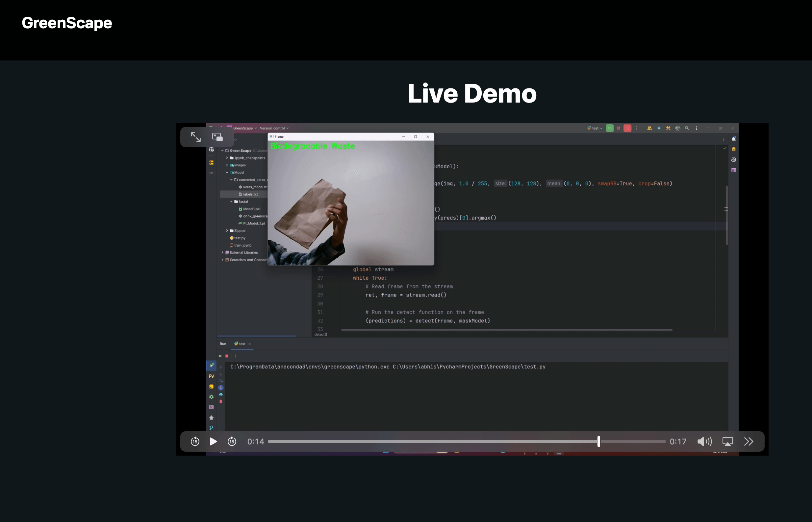Click the green Rerun button in toolbar
The image size is (812, 522).
point(610,128)
